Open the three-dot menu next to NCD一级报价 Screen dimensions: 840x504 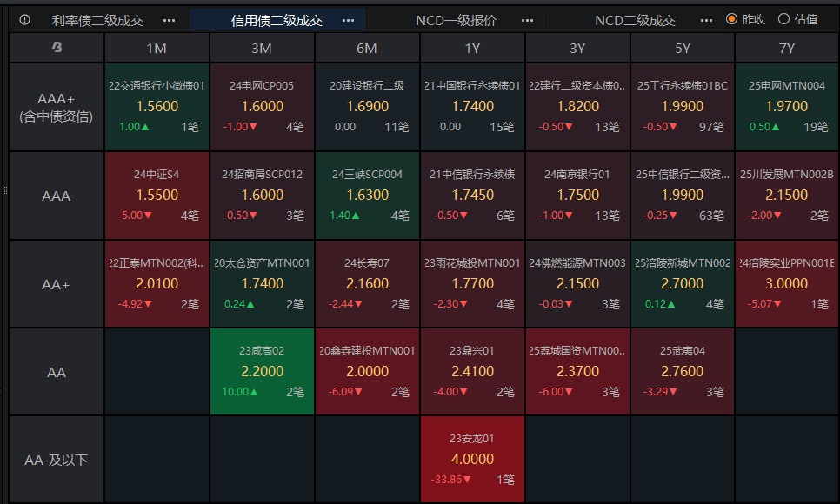pyautogui.click(x=527, y=20)
